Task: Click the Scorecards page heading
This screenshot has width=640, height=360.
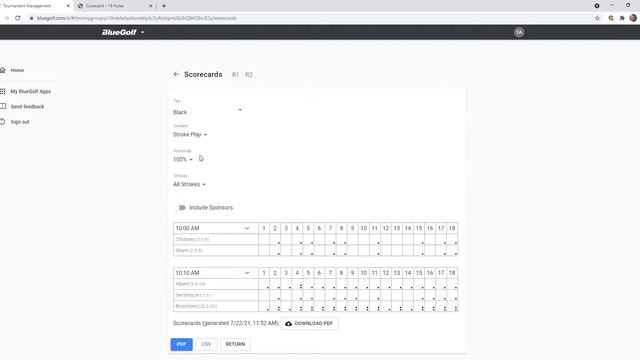Action: click(x=203, y=74)
